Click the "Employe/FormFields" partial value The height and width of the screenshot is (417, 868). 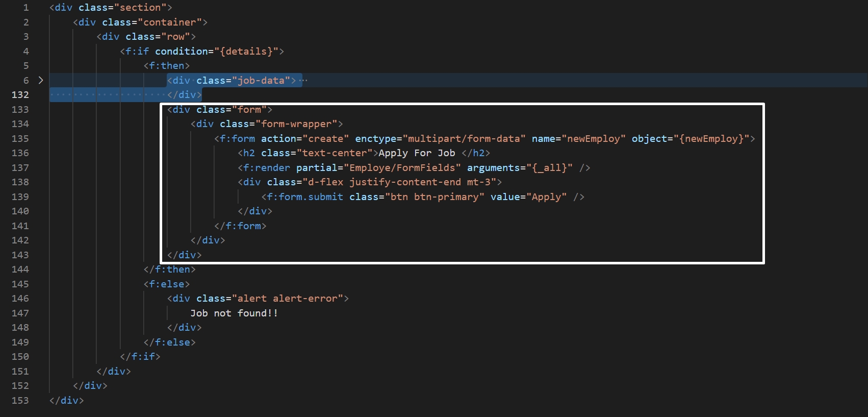coord(402,168)
